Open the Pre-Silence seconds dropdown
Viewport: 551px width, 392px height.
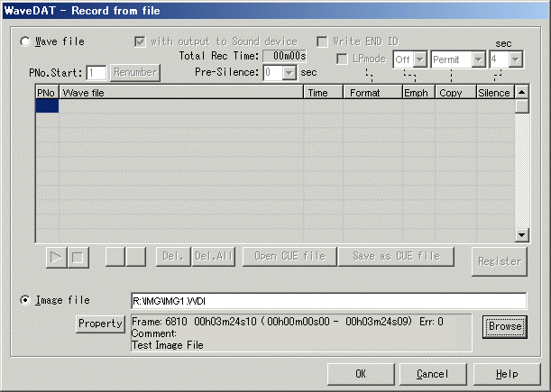coord(288,72)
